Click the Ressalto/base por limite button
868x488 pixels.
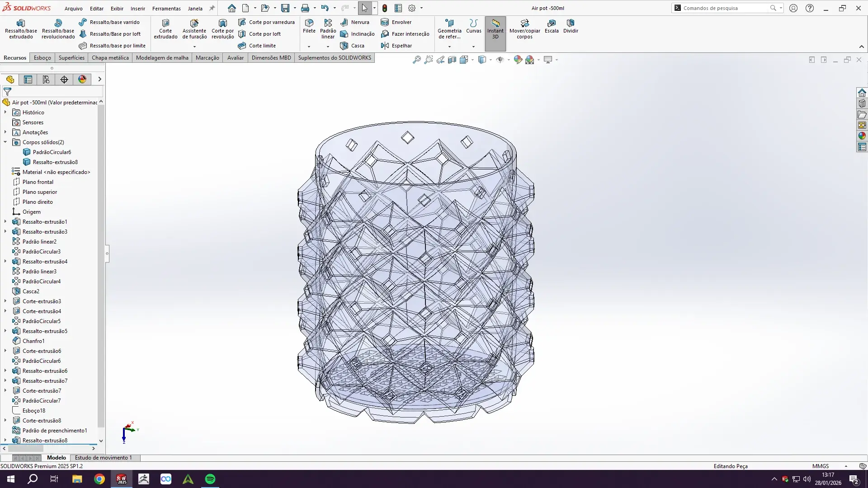tap(112, 46)
